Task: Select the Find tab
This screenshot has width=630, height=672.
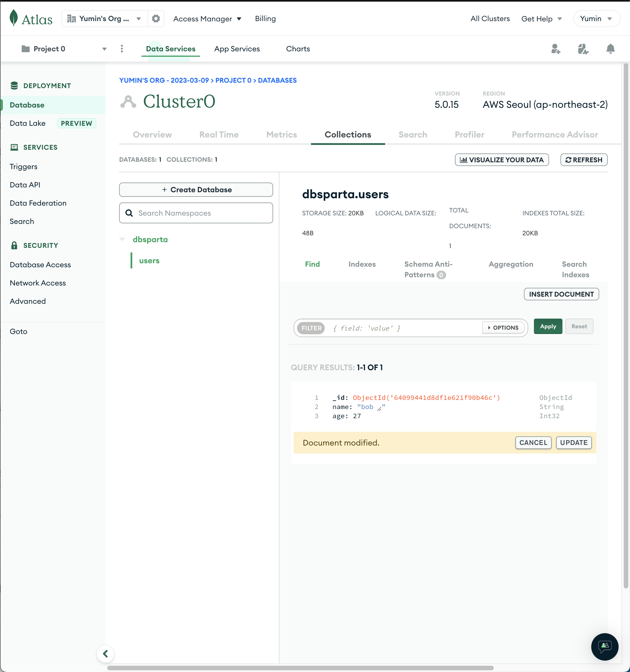Action: coord(312,264)
